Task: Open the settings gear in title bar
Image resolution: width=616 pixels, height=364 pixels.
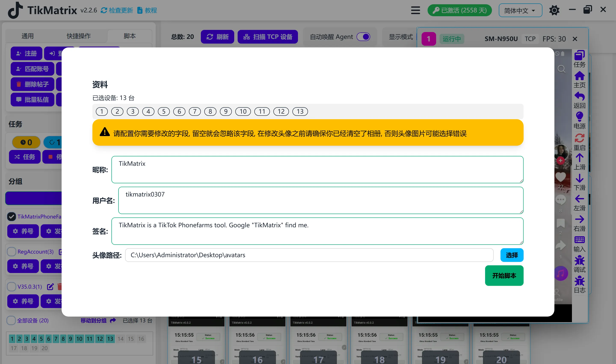Action: tap(554, 10)
